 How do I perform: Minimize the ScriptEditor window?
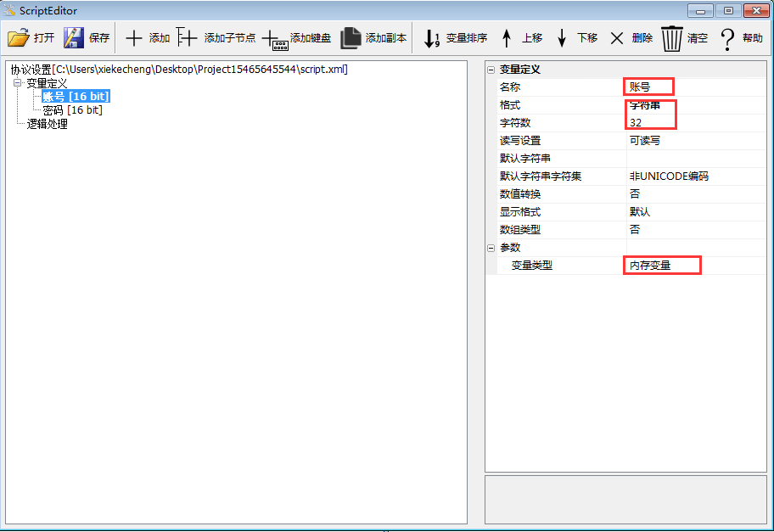[700, 10]
